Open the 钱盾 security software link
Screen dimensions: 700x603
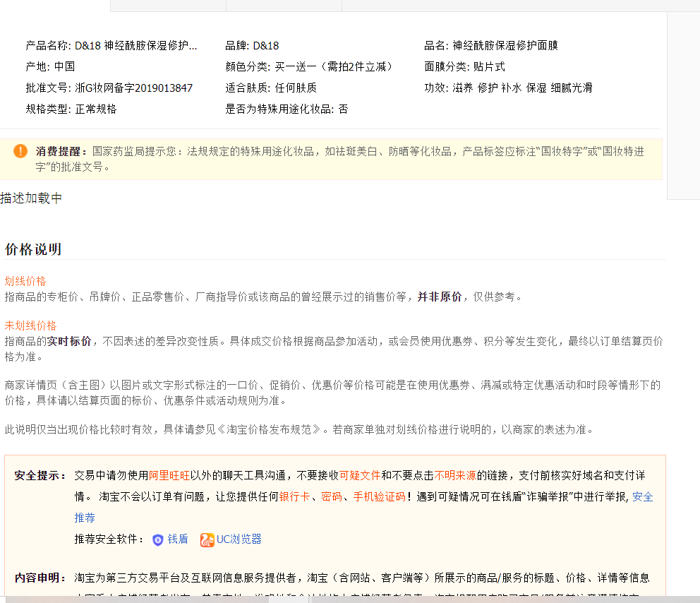(177, 539)
